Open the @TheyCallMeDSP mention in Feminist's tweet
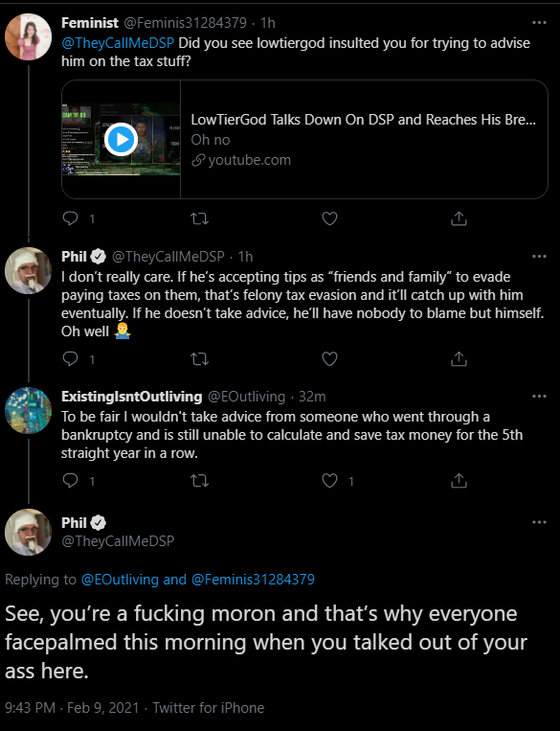Viewport: 560px width, 731px height. 118,43
